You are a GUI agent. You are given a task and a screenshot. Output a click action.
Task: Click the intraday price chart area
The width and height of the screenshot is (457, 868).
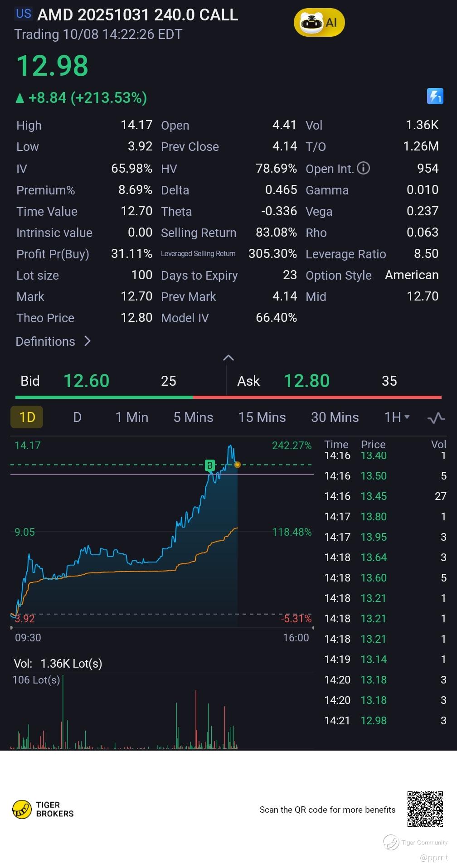click(162, 532)
